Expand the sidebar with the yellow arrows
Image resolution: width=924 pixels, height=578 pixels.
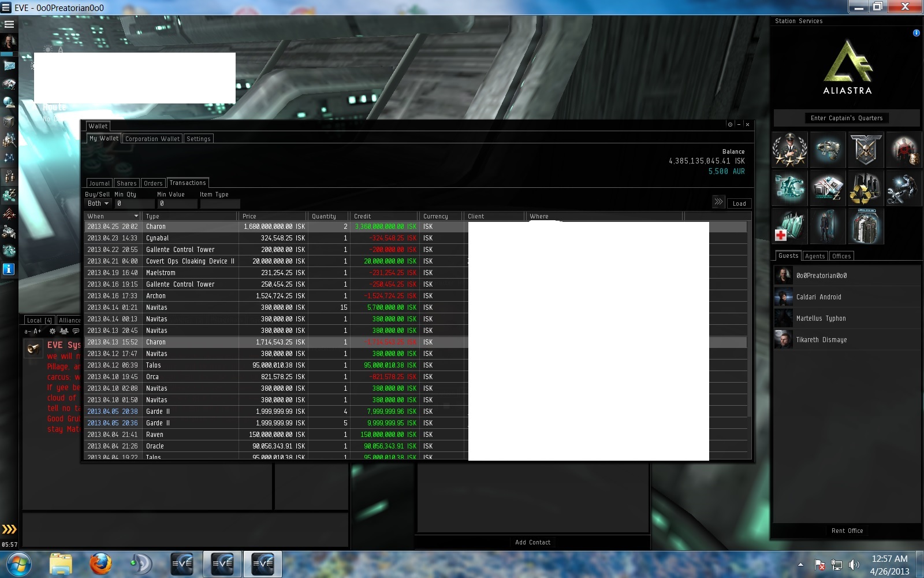click(9, 529)
